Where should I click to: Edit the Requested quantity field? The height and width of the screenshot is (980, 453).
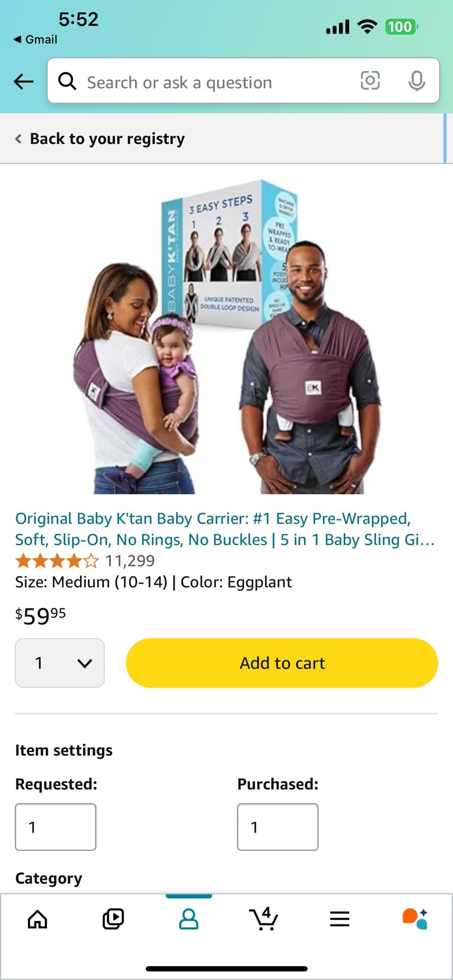(x=56, y=827)
